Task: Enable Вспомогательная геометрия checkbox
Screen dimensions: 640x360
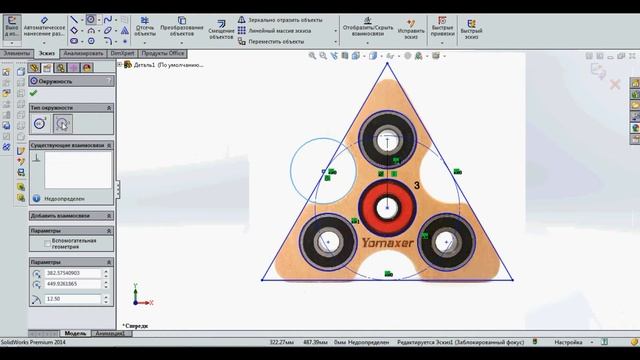Action: (x=47, y=244)
